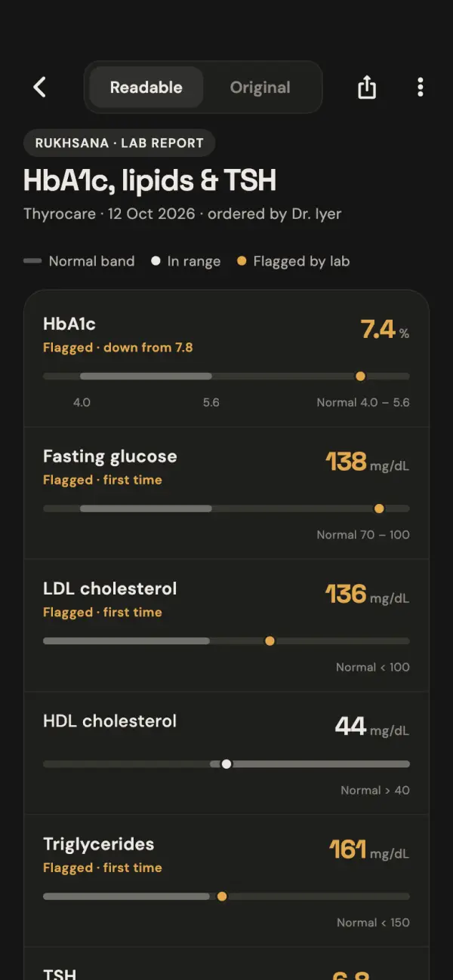Screen dimensions: 453x980
Task: Switch to the Readable view
Action: pos(146,88)
